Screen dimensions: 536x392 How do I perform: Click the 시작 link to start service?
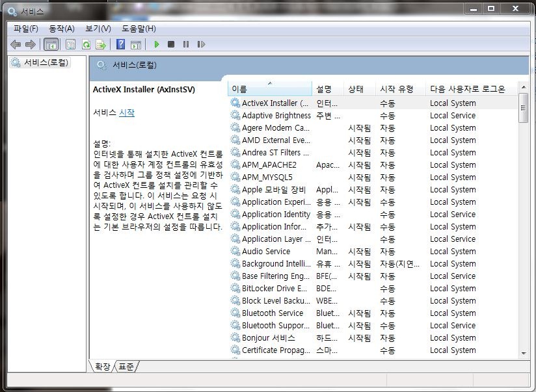coord(127,112)
